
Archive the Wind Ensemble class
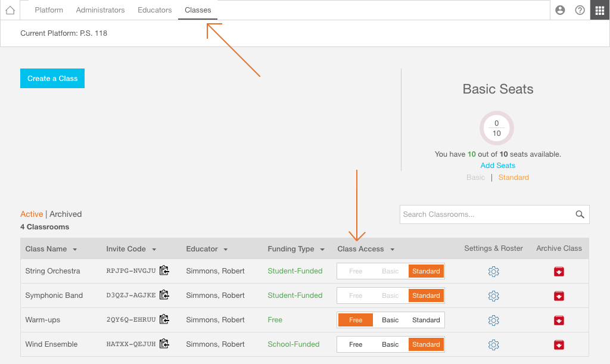[559, 345]
